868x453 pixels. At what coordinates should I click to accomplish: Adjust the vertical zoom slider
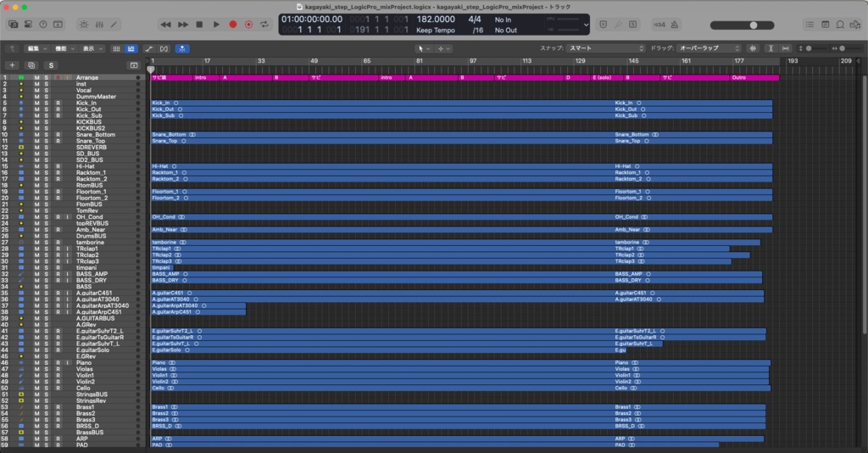coord(814,48)
